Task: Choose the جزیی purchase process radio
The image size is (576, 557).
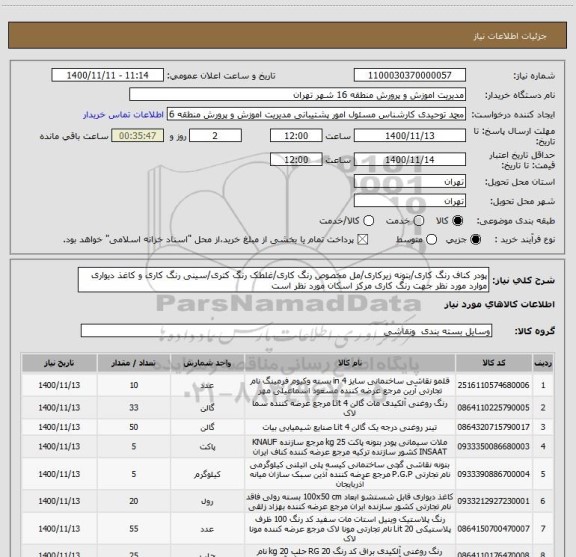Action: point(475,240)
